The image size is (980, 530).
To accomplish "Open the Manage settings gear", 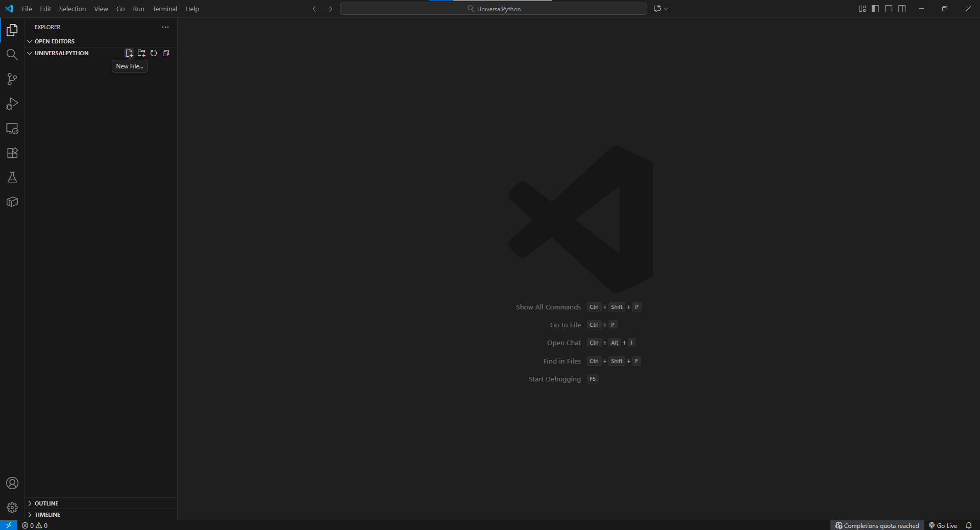I will pos(12,508).
